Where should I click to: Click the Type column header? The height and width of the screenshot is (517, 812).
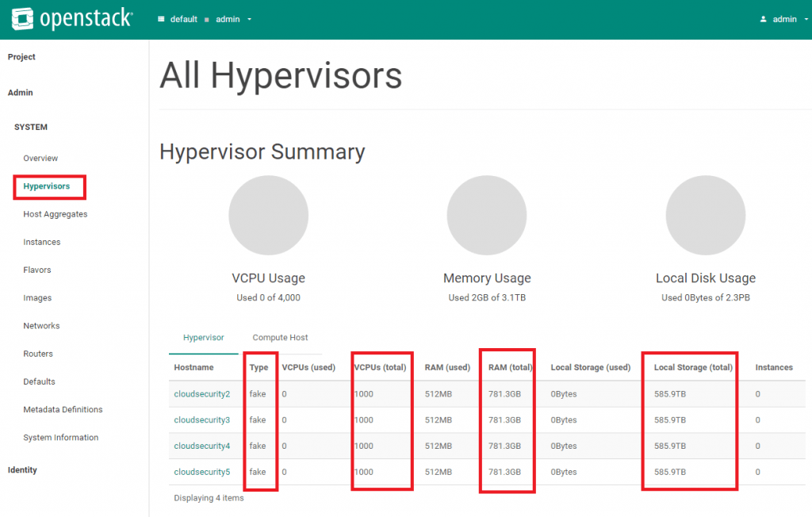coord(259,367)
